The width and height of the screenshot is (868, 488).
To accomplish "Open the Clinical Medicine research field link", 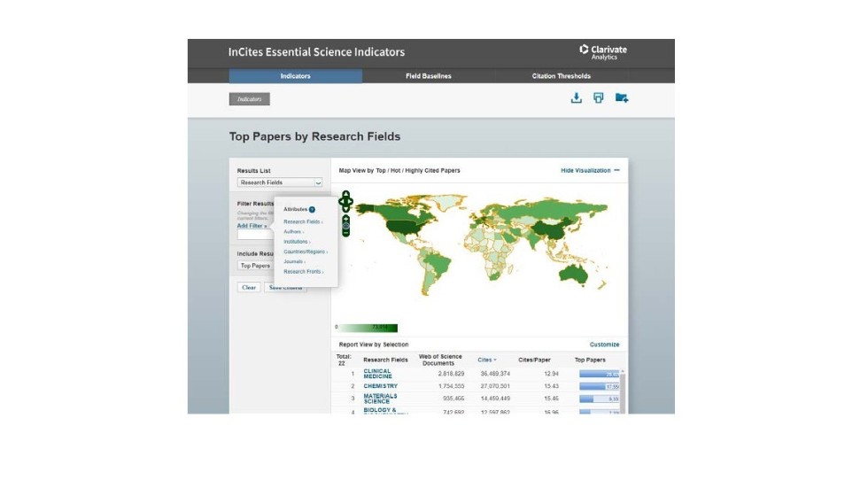I will point(377,374).
